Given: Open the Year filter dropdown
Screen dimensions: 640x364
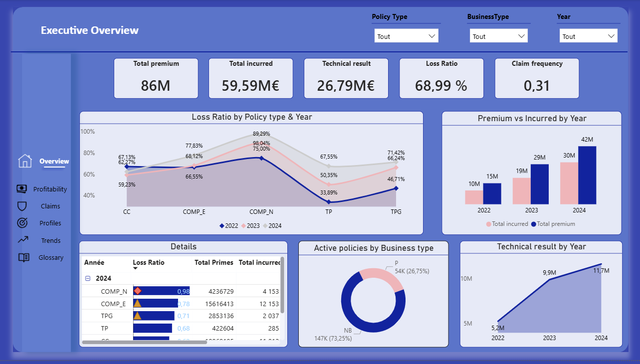Looking at the screenshot, I should [x=588, y=36].
